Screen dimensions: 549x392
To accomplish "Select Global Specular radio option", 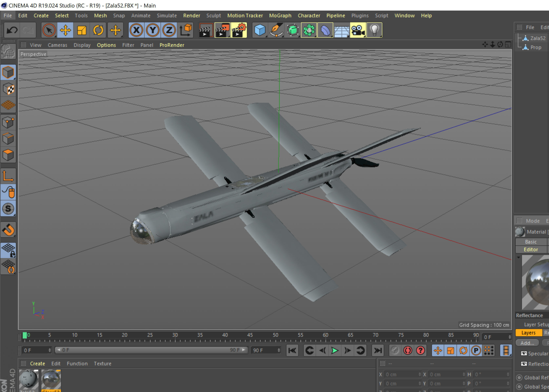I will pos(519,387).
